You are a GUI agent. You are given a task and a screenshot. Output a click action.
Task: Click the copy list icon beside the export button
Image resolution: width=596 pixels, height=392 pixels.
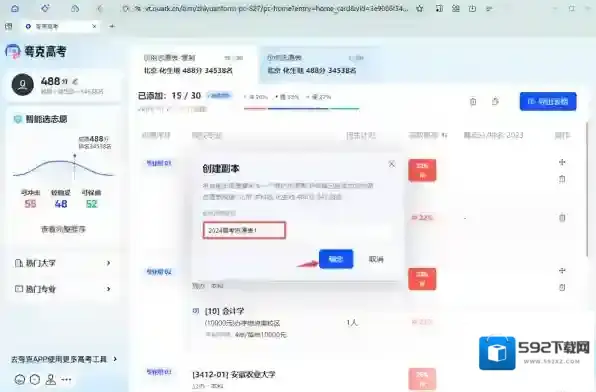(x=495, y=102)
